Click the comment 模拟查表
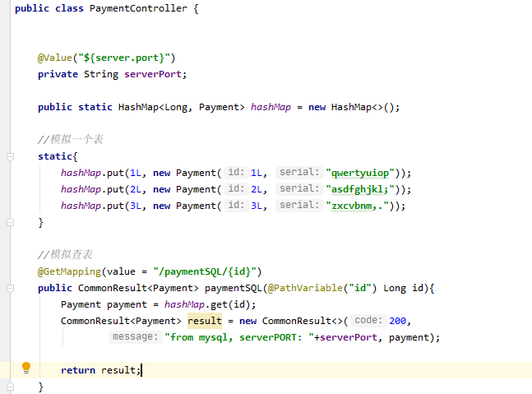Screen dimensions: 532x394 click(x=65, y=255)
